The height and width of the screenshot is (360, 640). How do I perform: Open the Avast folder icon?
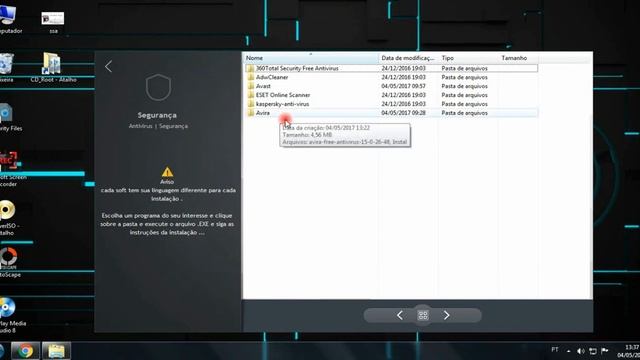pos(251,86)
